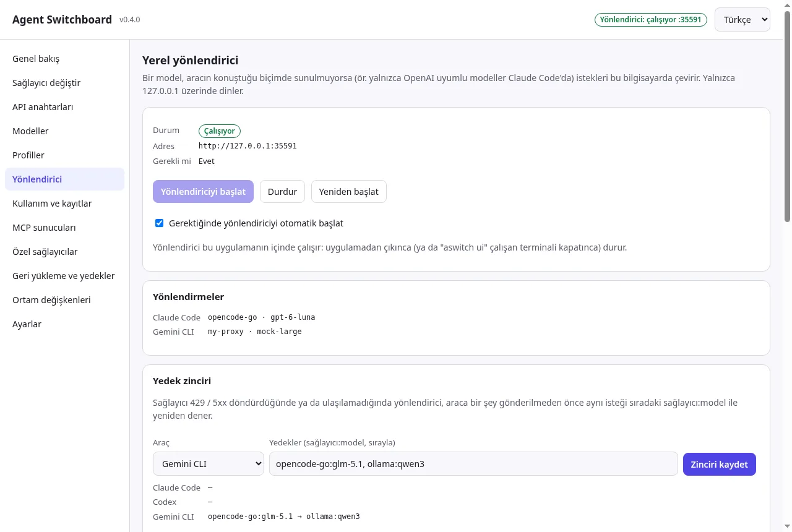
Task: Click the Agent Switchboard title
Action: tap(62, 20)
